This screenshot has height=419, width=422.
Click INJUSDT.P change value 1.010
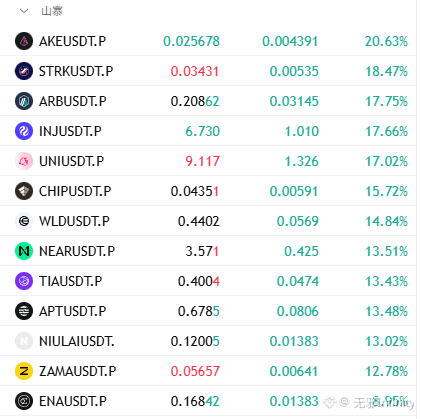[302, 131]
